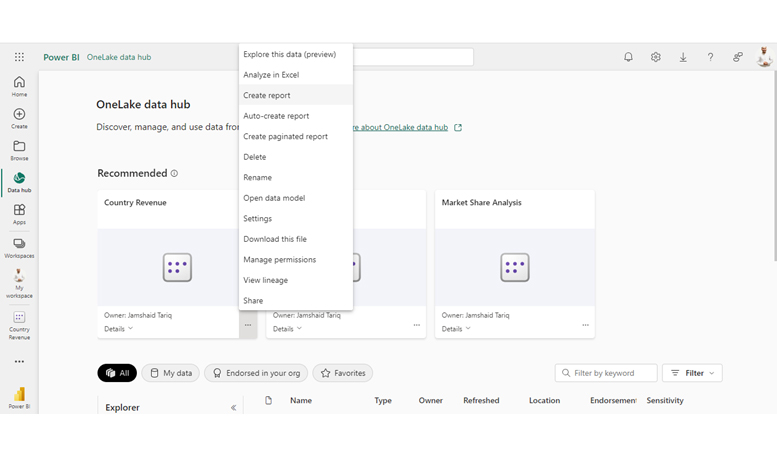Image resolution: width=777 pixels, height=462 pixels.
Task: Sort by the Refreshed column header
Action: [x=481, y=400]
